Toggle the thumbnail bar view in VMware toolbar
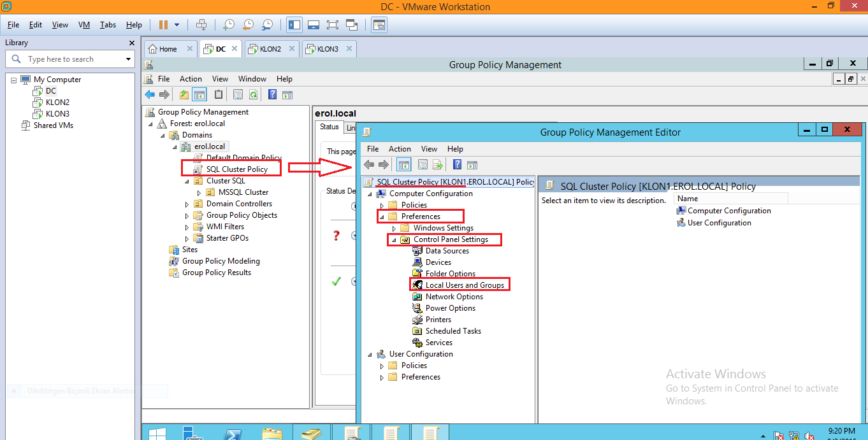The width and height of the screenshot is (868, 440). coord(313,25)
